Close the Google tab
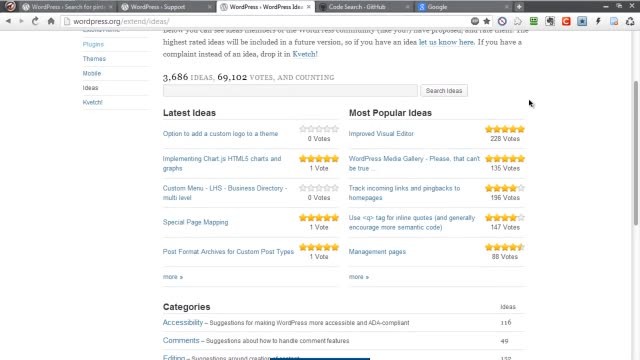 click(x=507, y=7)
